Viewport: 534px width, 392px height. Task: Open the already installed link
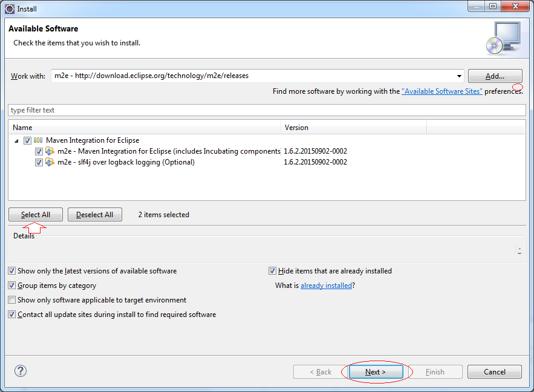coord(326,286)
